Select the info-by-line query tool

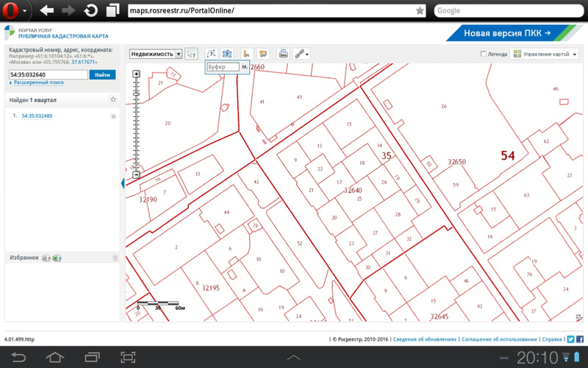point(212,54)
